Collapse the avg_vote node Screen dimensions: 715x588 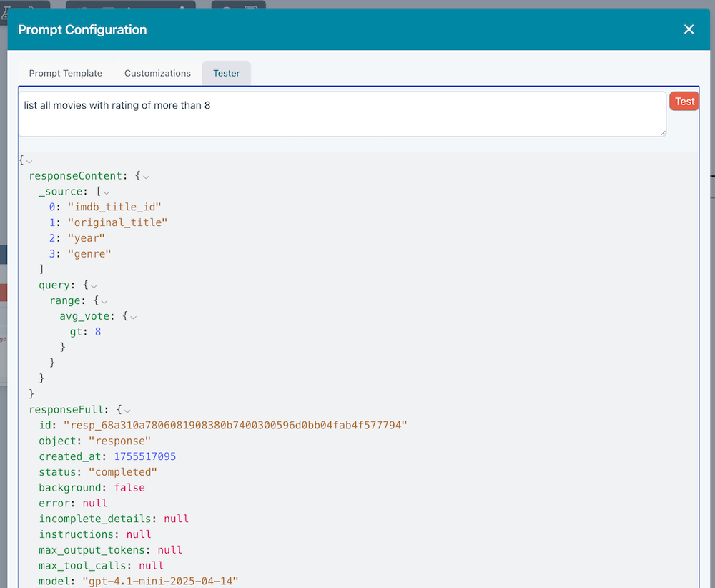[133, 316]
